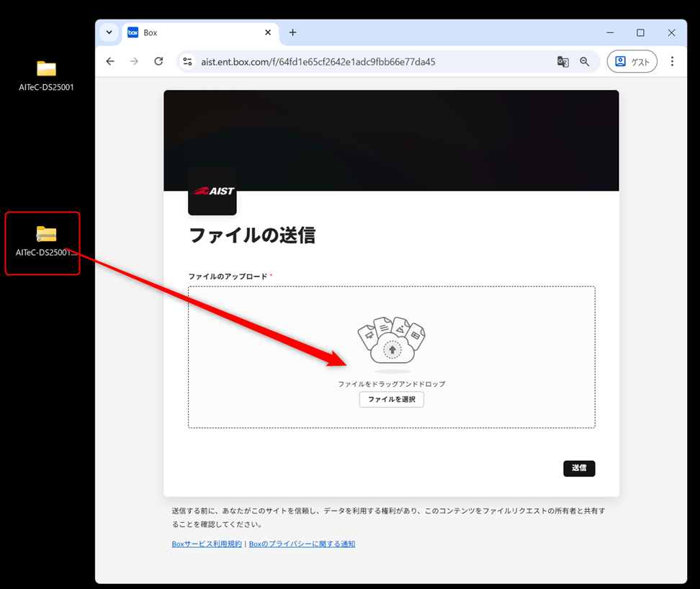Open the site information icon in address bar
700x589 pixels.
187,62
